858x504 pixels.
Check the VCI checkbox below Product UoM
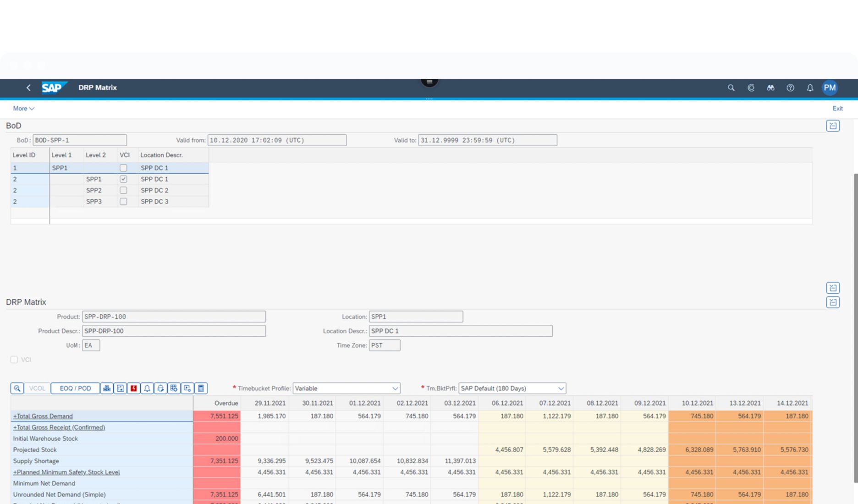14,360
